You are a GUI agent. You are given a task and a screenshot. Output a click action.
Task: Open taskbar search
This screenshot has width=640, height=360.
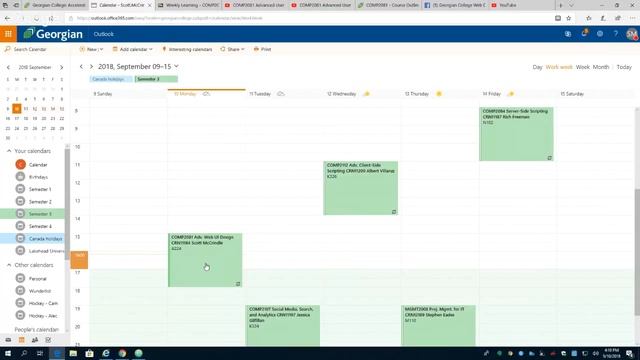(x=24, y=353)
